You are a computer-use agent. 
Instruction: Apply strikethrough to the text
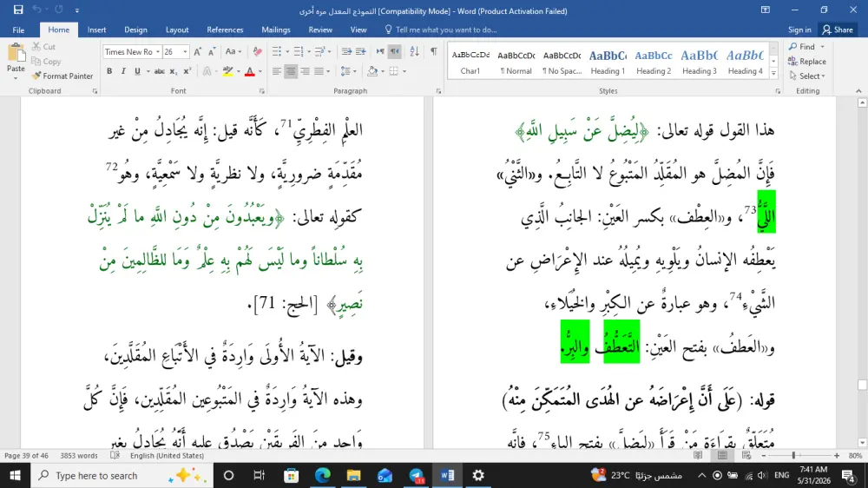point(160,71)
